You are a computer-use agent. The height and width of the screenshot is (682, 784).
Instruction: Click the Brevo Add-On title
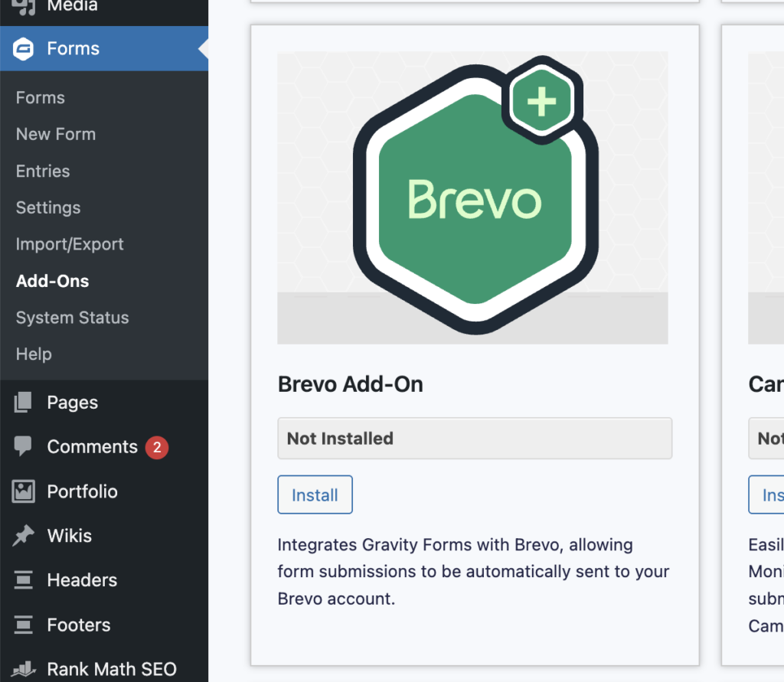[x=350, y=384]
